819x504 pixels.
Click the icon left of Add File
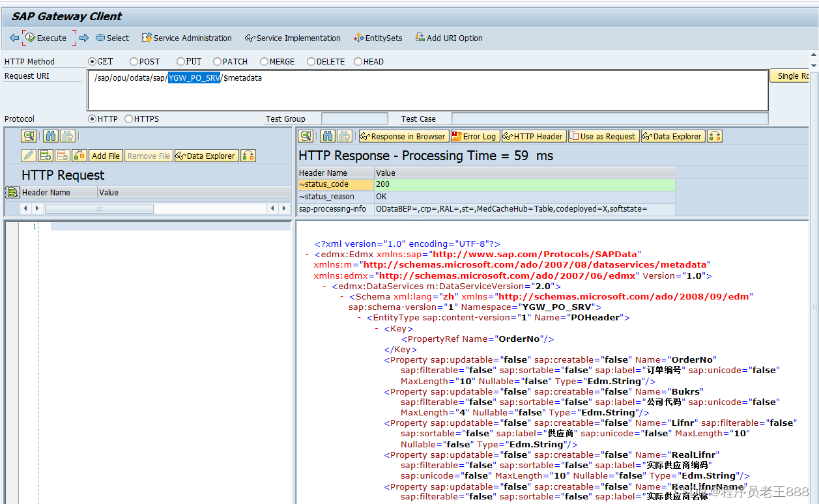coord(79,156)
